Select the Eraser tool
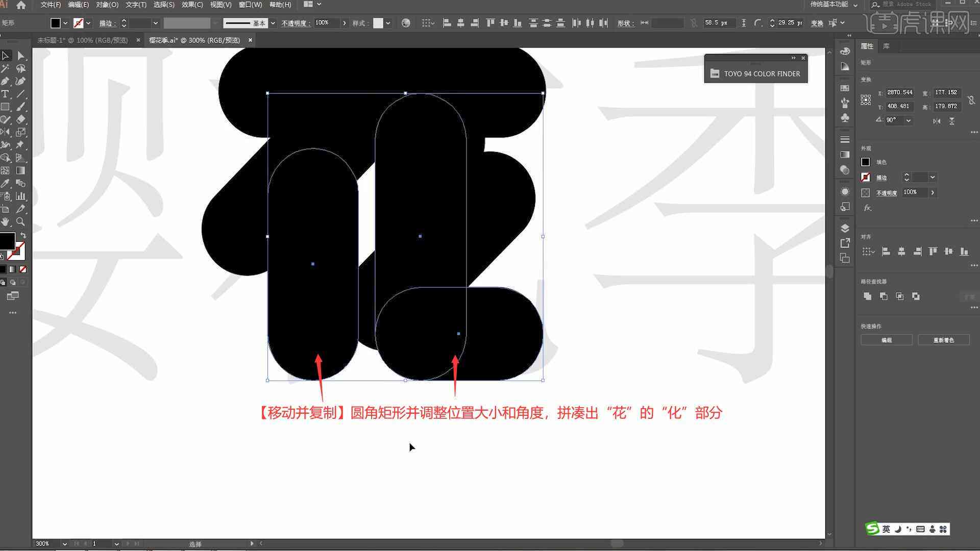 coord(20,119)
